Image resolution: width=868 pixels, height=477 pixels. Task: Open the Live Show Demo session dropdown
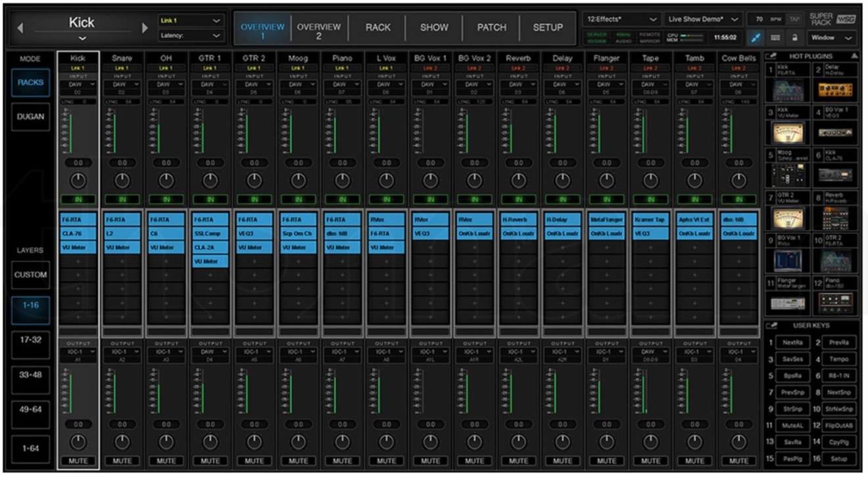[x=703, y=19]
